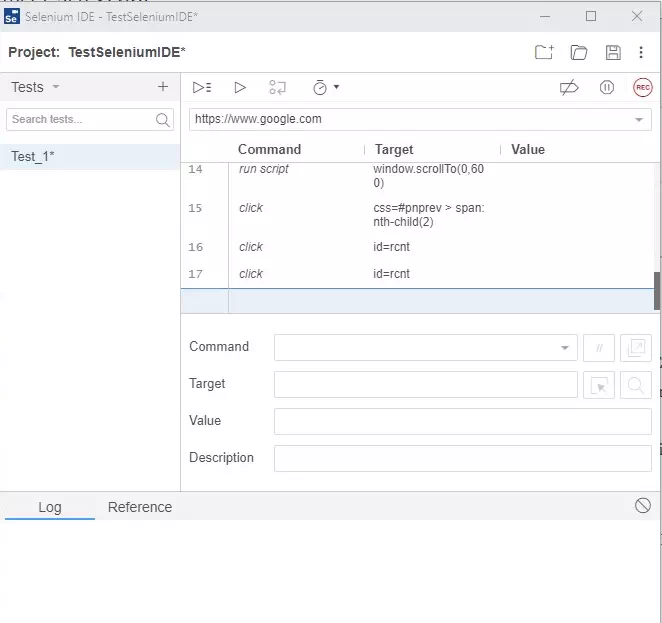Click search tests magnifier icon
Image resolution: width=662 pixels, height=623 pixels.
click(x=163, y=120)
